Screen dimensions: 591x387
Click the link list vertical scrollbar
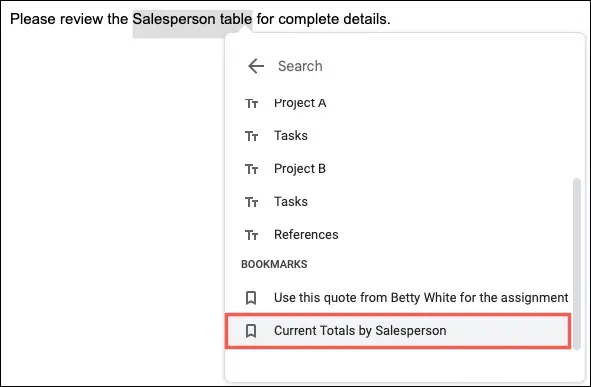click(577, 264)
